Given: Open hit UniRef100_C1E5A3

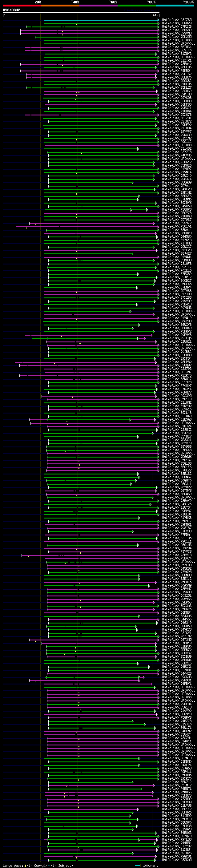Looking at the screenshot, I should point(177,420).
